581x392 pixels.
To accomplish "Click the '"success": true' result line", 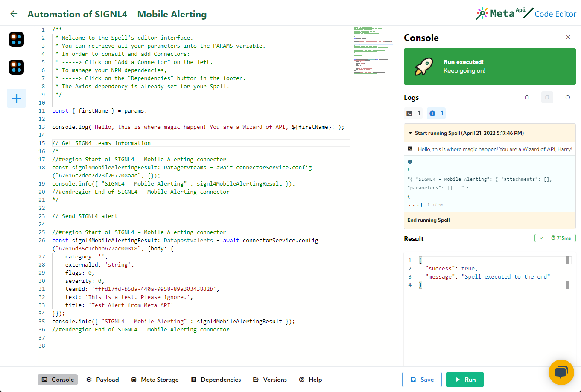I will tap(451, 268).
